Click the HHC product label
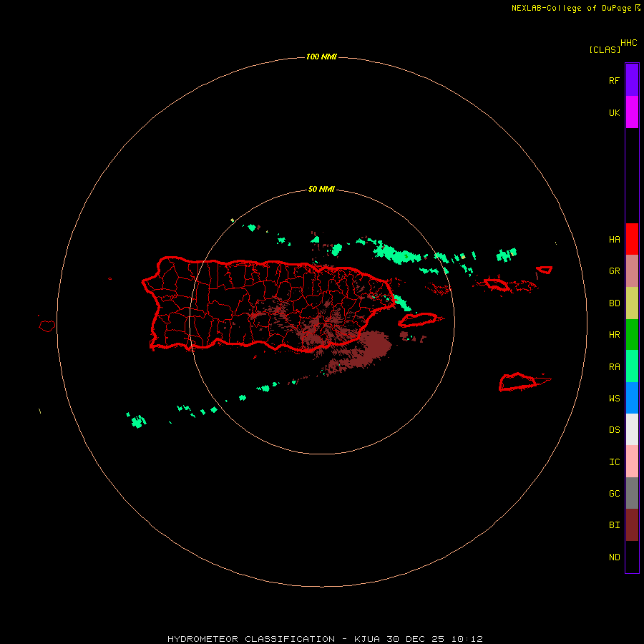Image resolution: width=644 pixels, height=644 pixels. [x=629, y=43]
